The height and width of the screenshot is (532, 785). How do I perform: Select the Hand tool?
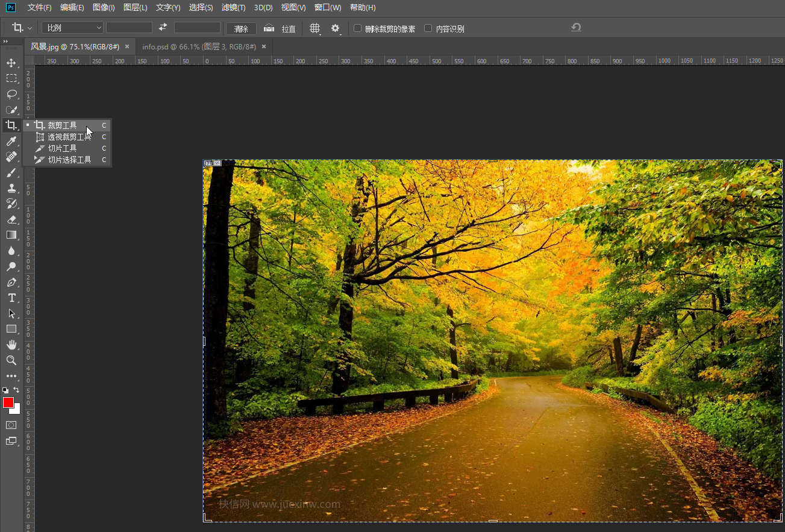coord(11,345)
